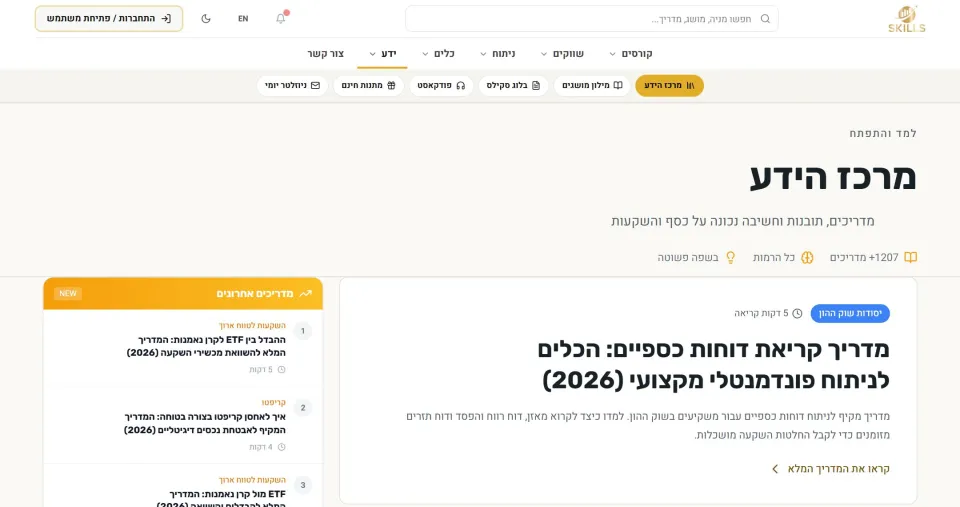Viewport: 960px width, 507px height.
Task: Open the מילון מושגים tab
Action: [592, 86]
